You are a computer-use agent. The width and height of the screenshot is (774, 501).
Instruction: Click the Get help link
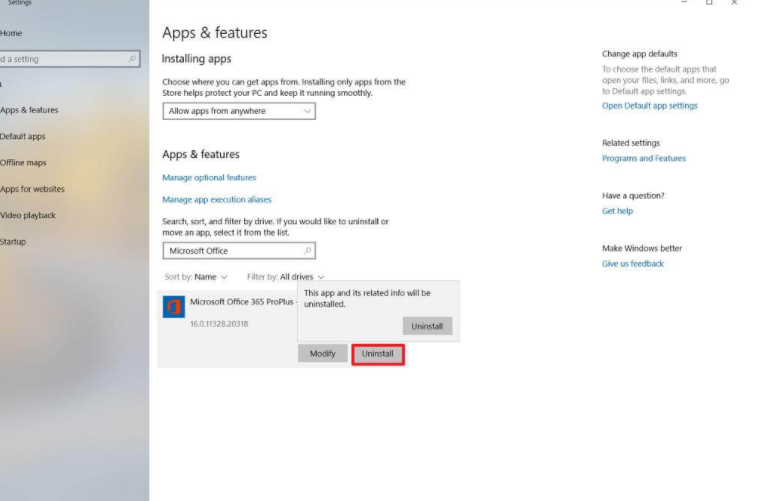pos(617,211)
